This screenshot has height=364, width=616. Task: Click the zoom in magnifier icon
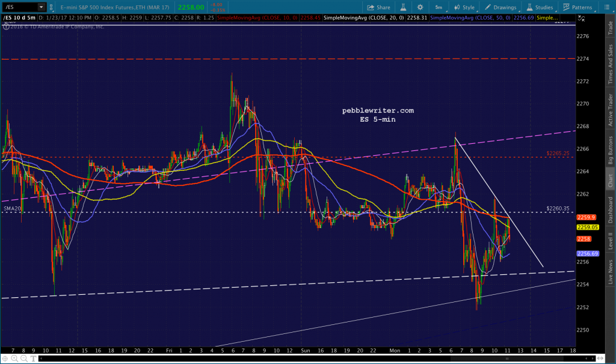pos(14,359)
